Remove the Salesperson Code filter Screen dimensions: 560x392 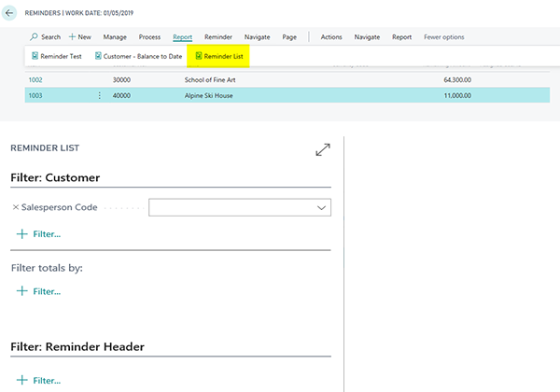point(15,207)
